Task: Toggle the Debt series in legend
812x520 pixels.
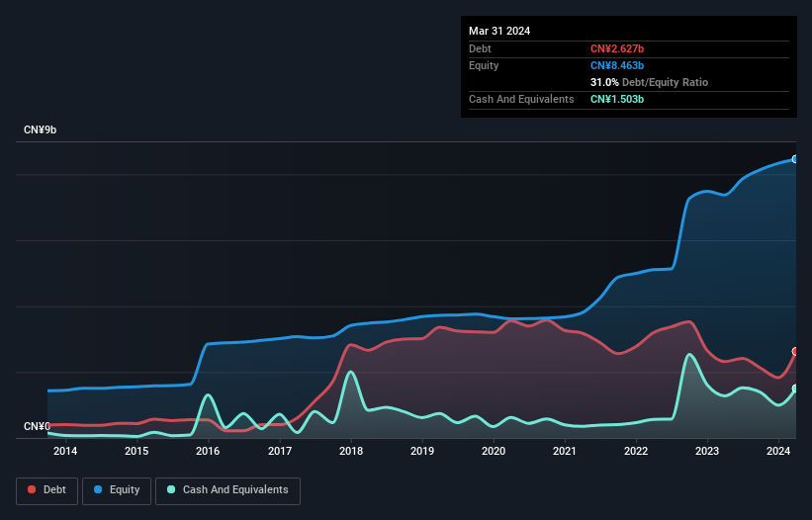Action: click(47, 490)
